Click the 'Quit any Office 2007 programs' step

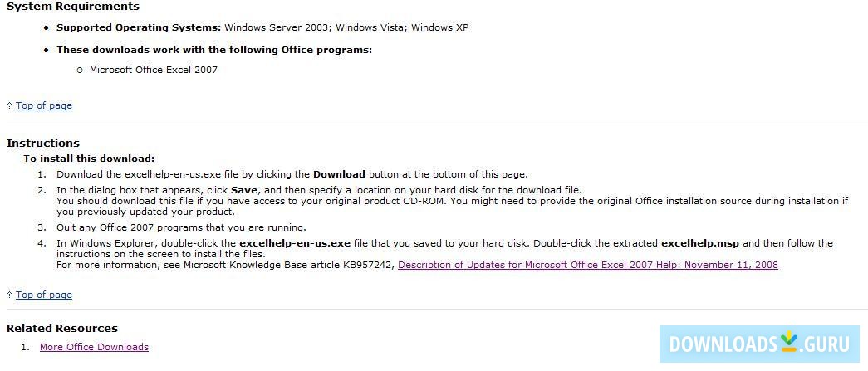pos(181,227)
